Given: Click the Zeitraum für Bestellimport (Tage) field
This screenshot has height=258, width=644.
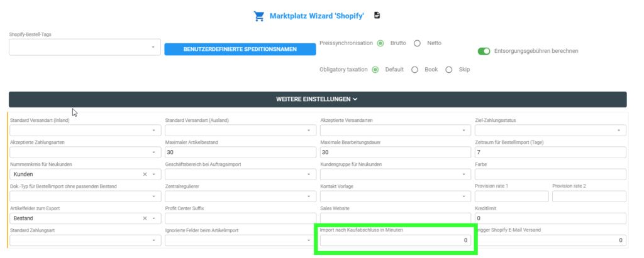Looking at the screenshot, I should coord(550,152).
